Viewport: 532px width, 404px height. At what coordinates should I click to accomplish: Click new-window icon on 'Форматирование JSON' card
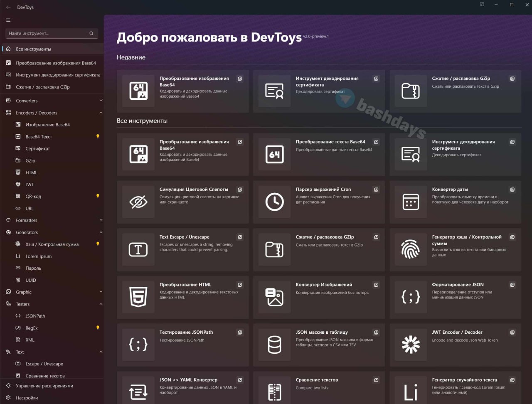tap(512, 285)
